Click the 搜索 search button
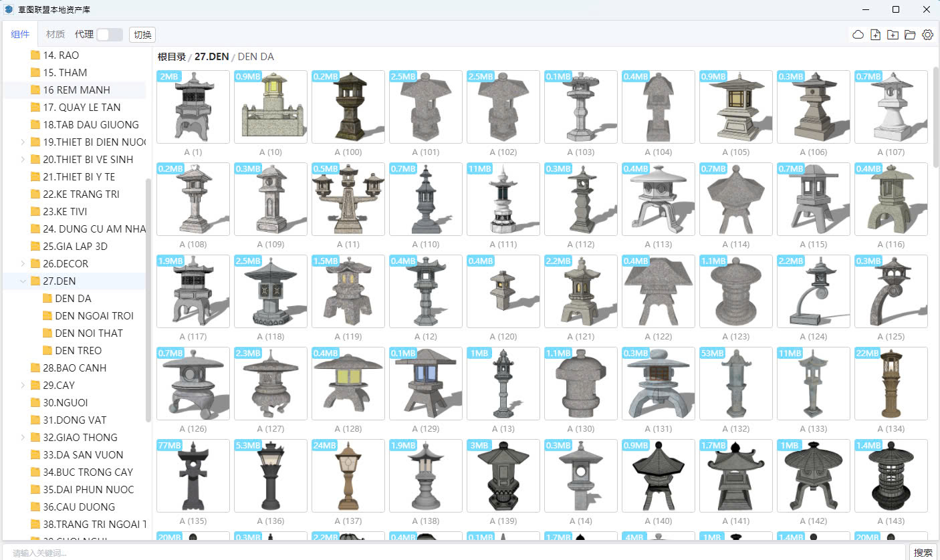The width and height of the screenshot is (940, 560). click(x=923, y=552)
